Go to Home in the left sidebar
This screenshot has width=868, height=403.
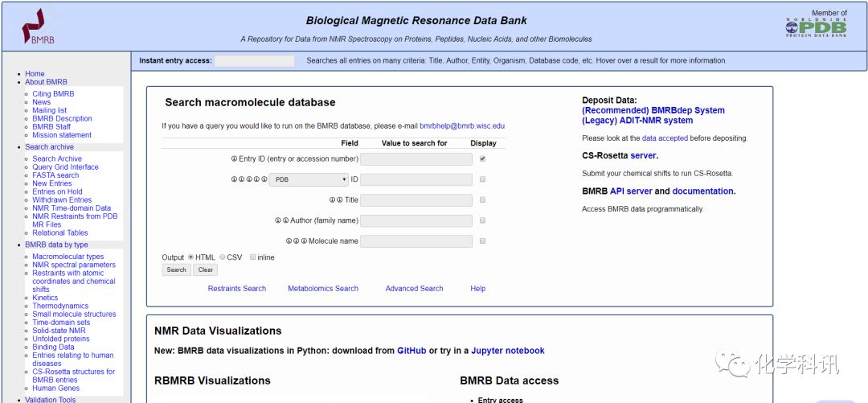tap(35, 74)
